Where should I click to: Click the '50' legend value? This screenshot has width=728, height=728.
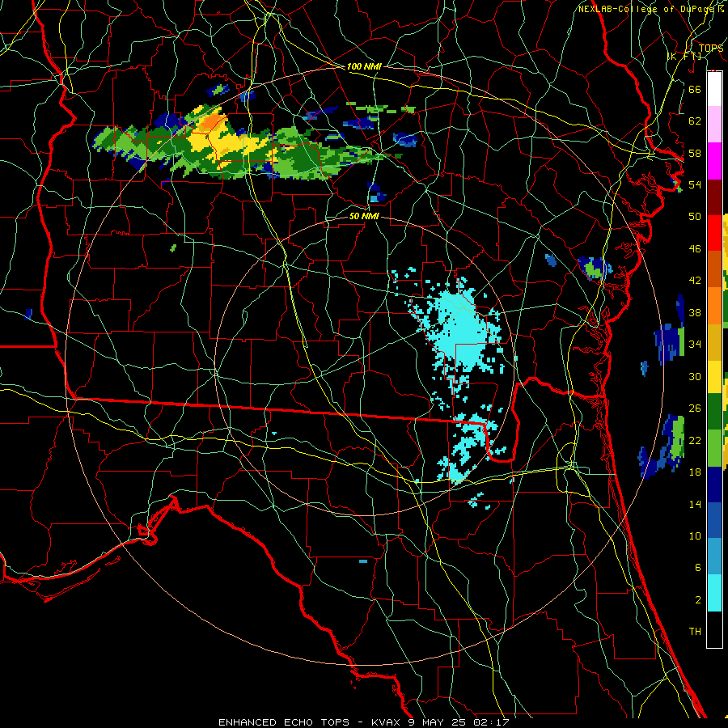695,217
